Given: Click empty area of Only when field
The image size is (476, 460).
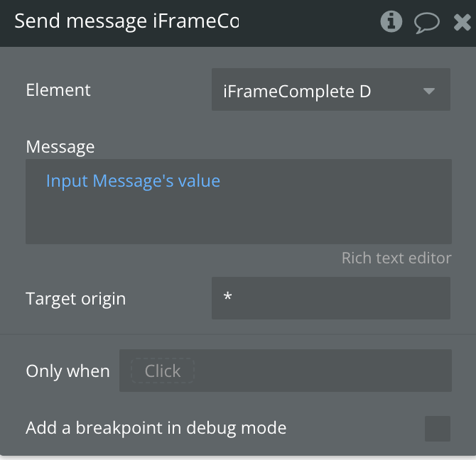Looking at the screenshot, I should click(322, 371).
